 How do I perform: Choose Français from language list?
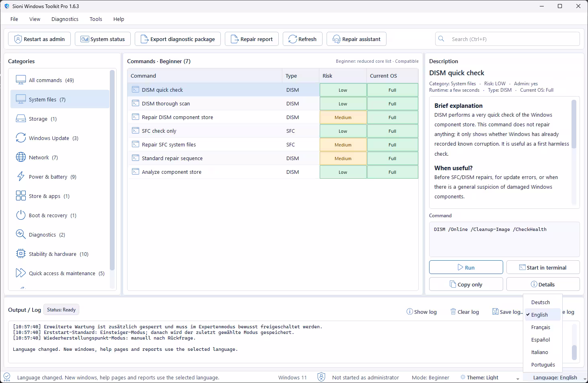(x=543, y=327)
